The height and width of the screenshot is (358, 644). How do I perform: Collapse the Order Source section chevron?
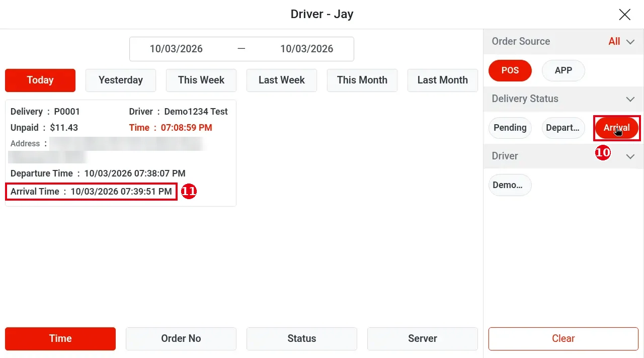[x=630, y=42]
